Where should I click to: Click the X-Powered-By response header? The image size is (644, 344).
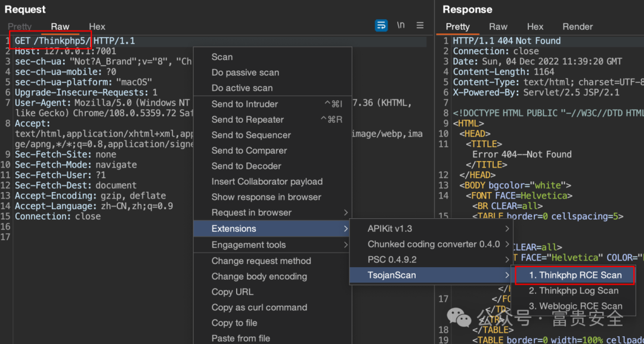[x=536, y=92]
